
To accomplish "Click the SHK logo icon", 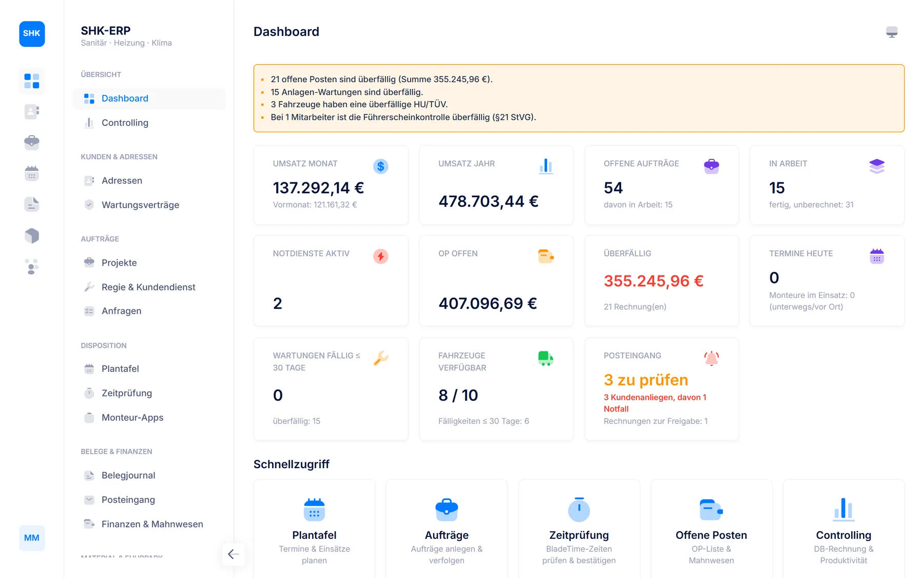I will point(32,34).
